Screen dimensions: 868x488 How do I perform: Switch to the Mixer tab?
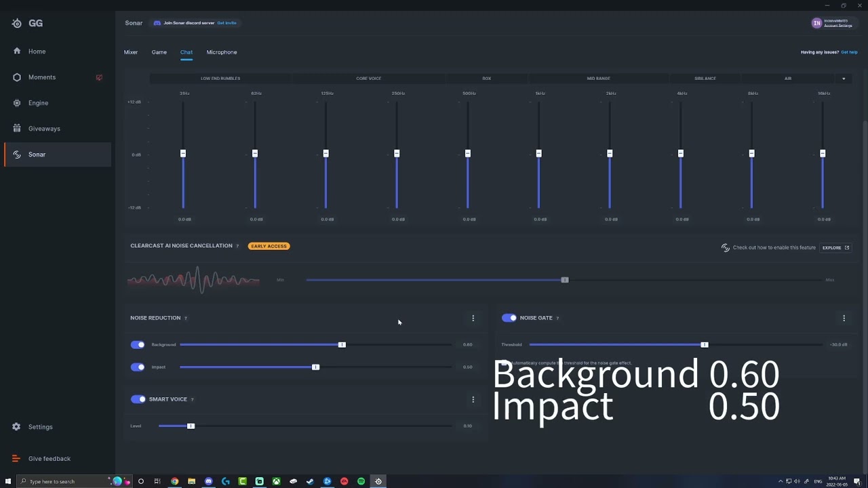click(x=131, y=52)
